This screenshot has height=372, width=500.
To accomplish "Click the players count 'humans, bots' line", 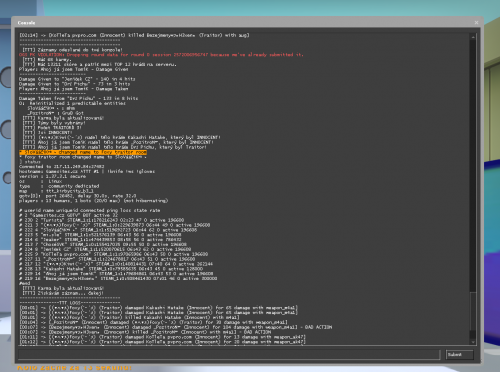I will click(94, 201).
